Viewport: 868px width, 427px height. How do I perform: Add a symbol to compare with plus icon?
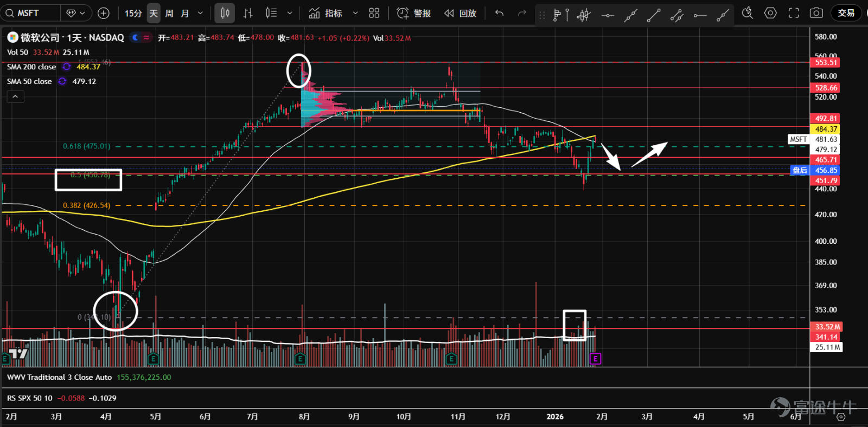click(x=104, y=13)
